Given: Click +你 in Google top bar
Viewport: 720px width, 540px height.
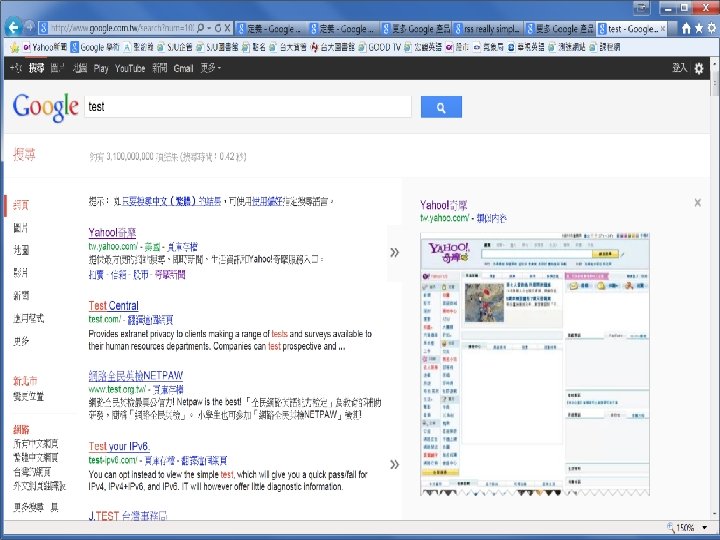Looking at the screenshot, I should (x=16, y=68).
